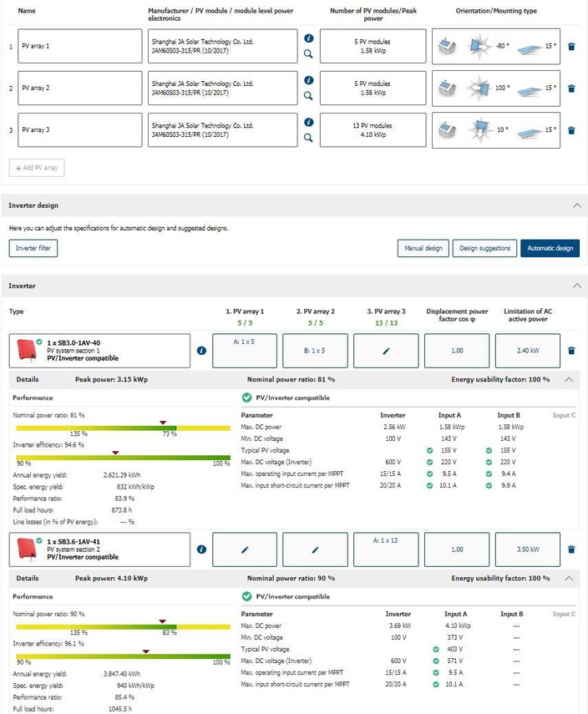
Task: Click green compatible checkmark in SB3.6 details
Action: point(246,596)
